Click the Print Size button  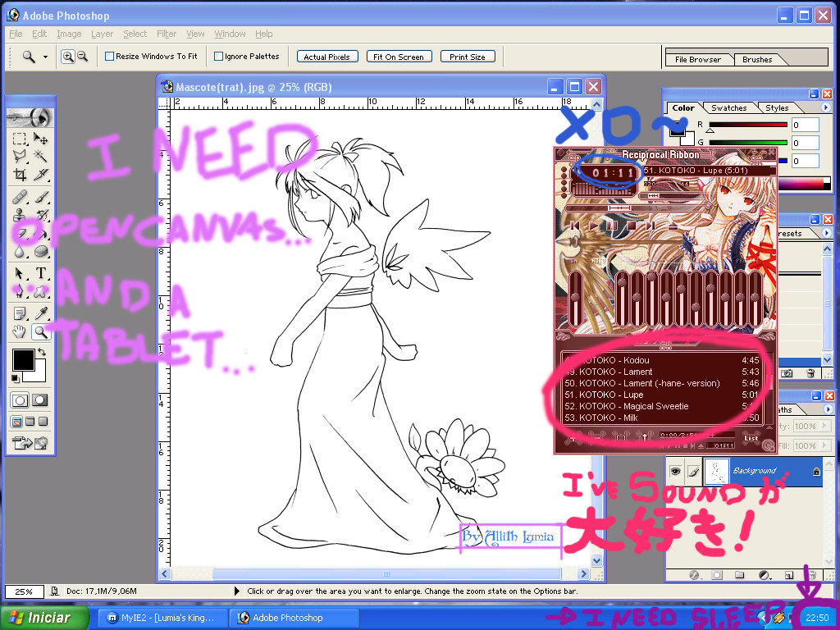pyautogui.click(x=467, y=57)
